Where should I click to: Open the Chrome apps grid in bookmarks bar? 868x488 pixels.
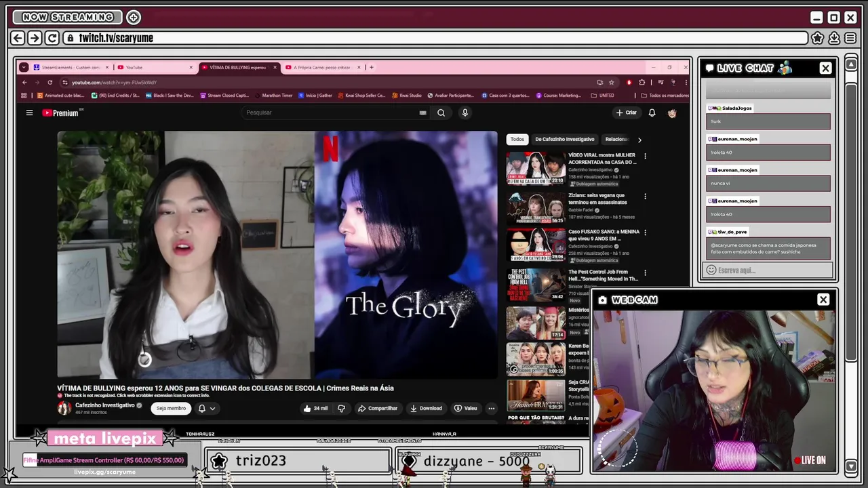pos(24,96)
